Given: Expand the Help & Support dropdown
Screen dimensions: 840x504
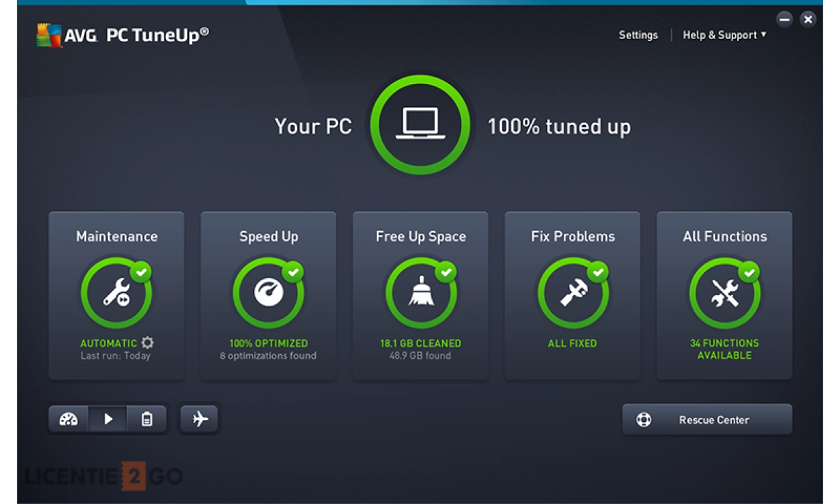Looking at the screenshot, I should click(724, 35).
